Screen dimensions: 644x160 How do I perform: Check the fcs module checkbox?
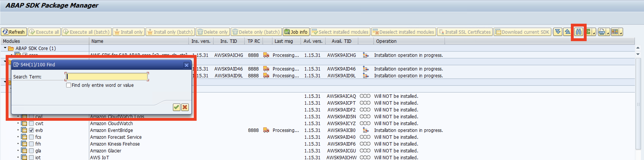point(31,137)
